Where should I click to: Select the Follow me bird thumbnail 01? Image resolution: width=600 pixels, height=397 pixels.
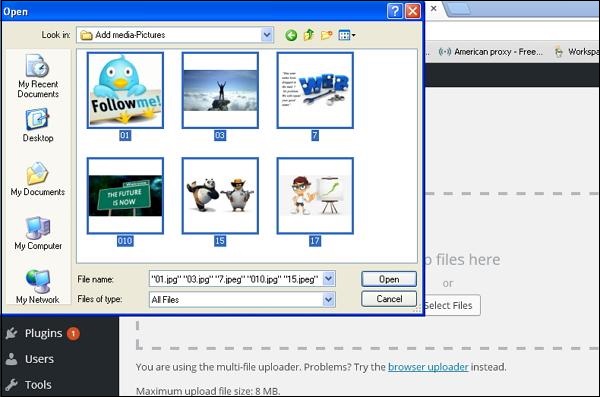[x=125, y=90]
